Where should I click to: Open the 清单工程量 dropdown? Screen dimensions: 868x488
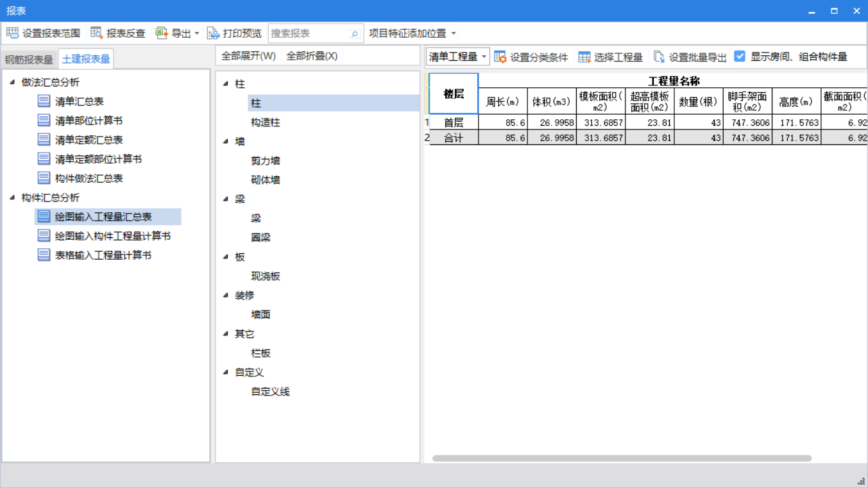pos(457,56)
